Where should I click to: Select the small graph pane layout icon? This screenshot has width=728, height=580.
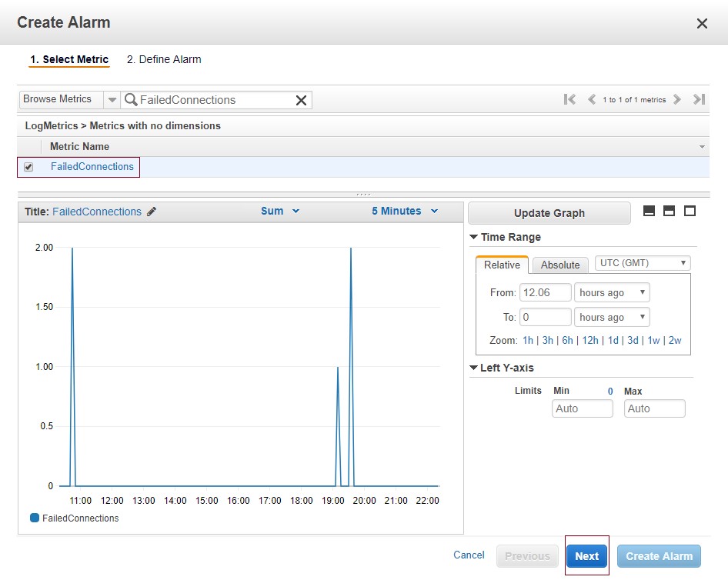pyautogui.click(x=649, y=211)
